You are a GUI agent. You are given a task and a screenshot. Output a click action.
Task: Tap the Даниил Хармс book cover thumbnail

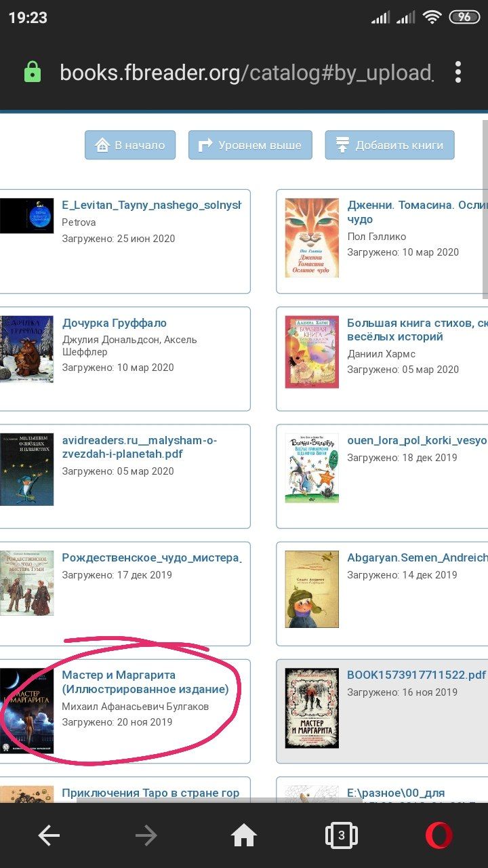(312, 351)
